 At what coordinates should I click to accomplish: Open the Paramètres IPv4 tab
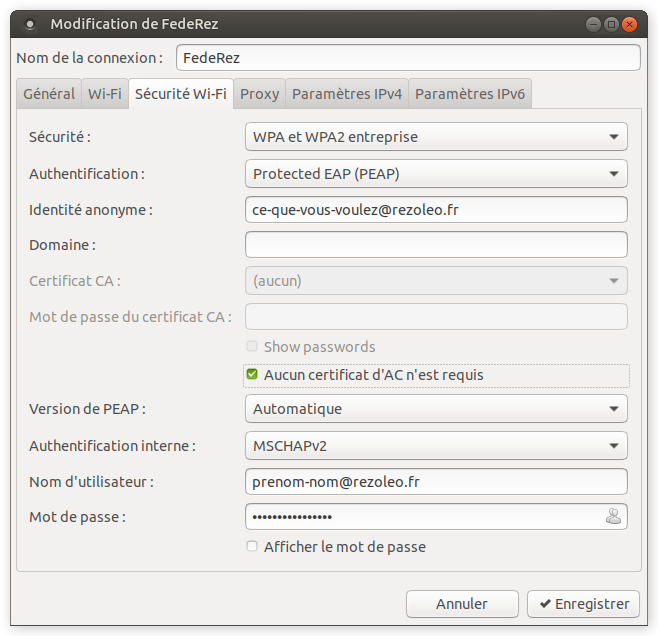point(347,94)
